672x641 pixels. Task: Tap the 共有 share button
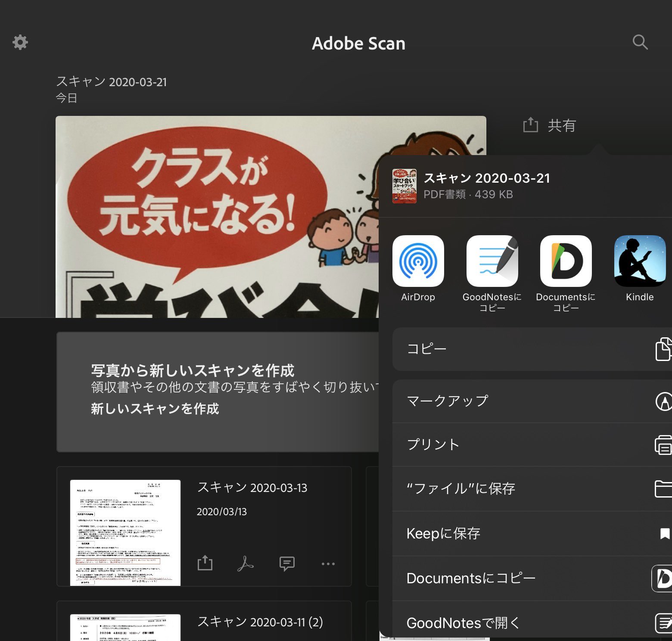tap(549, 125)
